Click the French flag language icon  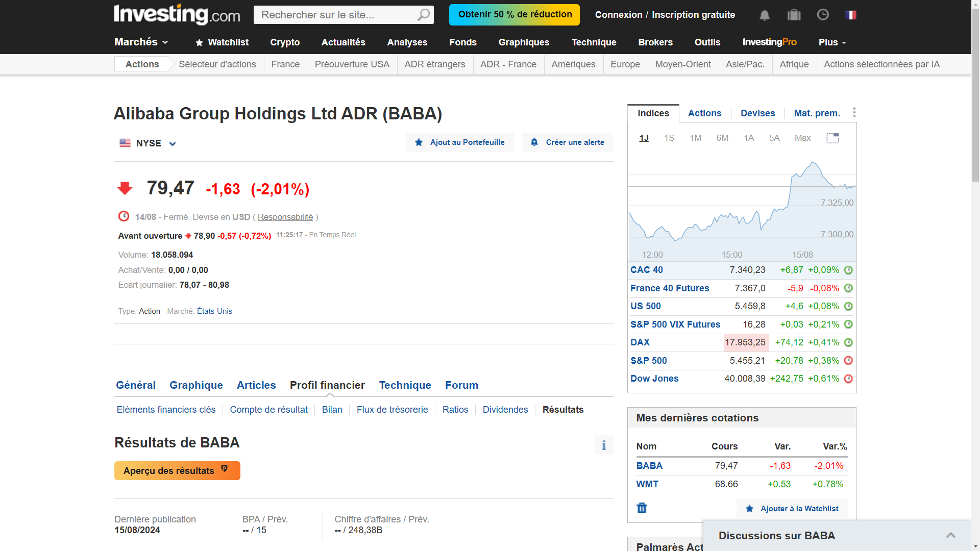coord(851,15)
